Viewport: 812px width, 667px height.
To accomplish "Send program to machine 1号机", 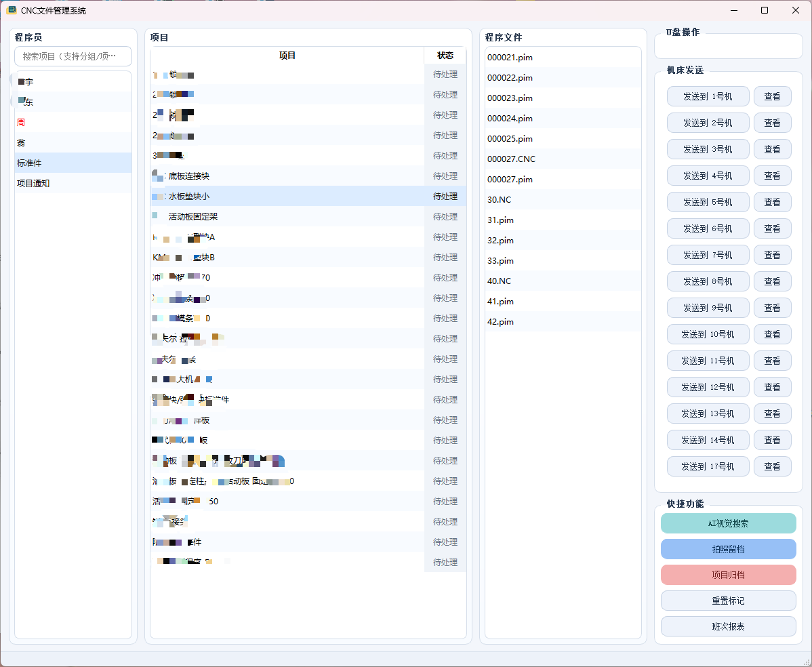I will [x=708, y=96].
